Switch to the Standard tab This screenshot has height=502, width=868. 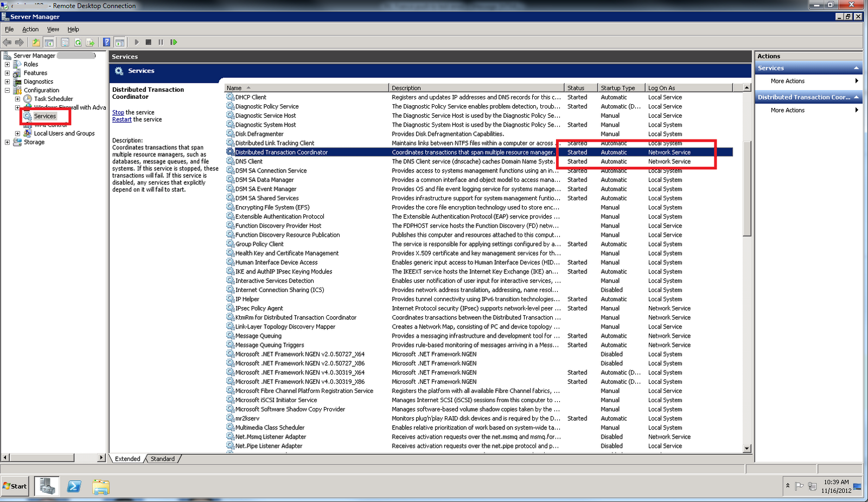[x=163, y=459]
